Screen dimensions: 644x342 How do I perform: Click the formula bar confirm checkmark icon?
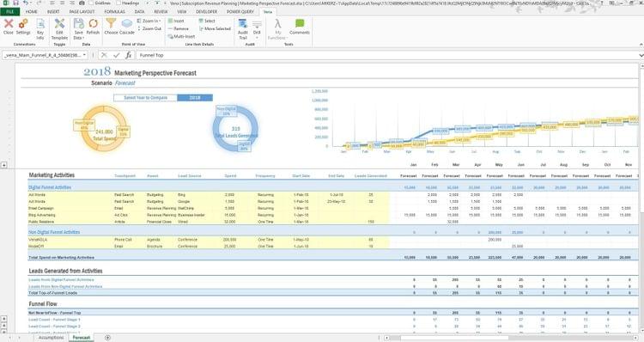pos(117,55)
